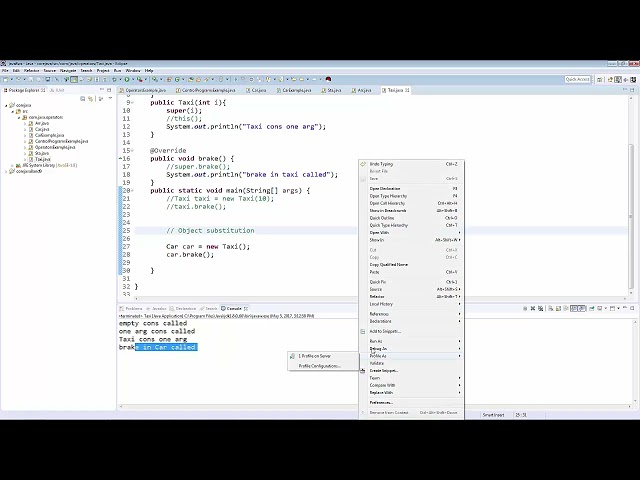This screenshot has width=640, height=480.
Task: Click Remove Launch X icon in Console toolbar
Action: pyautogui.click(x=533, y=308)
